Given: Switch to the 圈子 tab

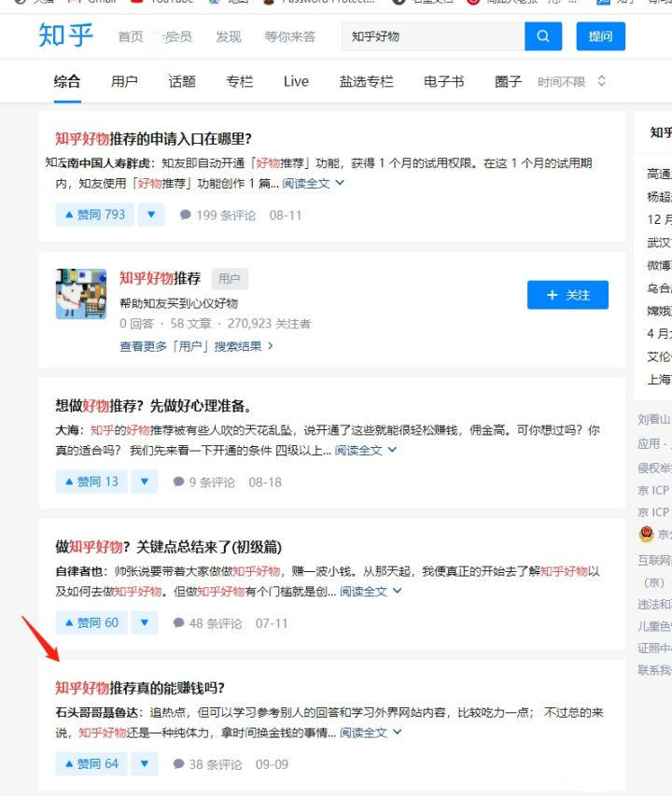Looking at the screenshot, I should click(508, 81).
